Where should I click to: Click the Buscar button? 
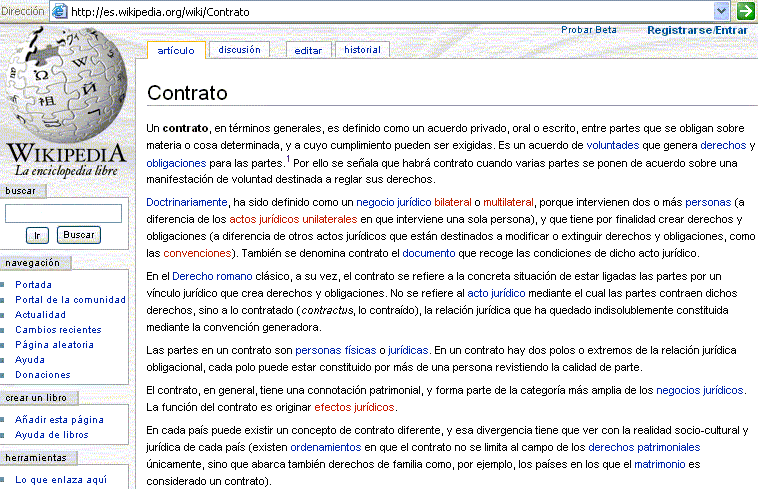(x=79, y=235)
